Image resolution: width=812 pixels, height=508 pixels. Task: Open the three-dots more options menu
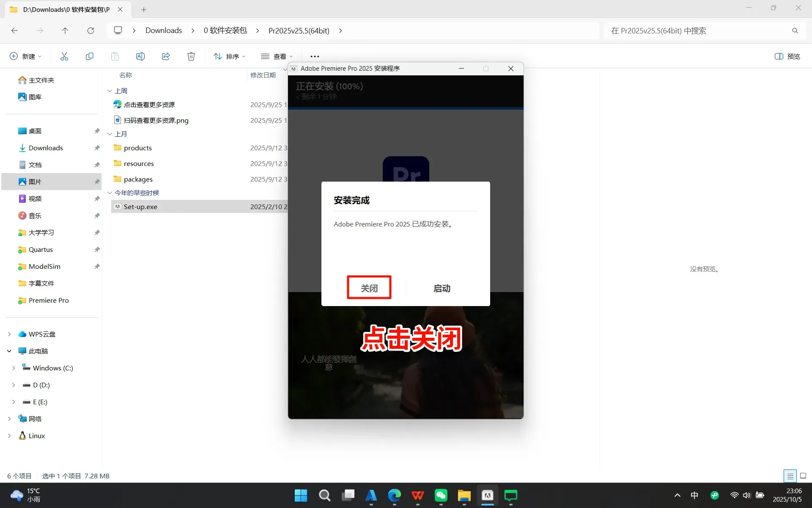[x=315, y=56]
